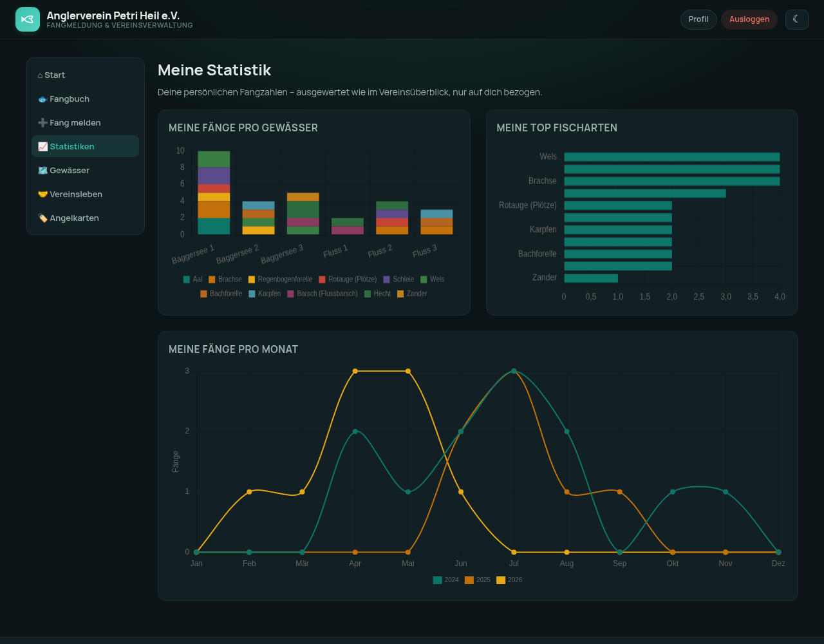Toggle the Wels legend entry
Screen dimensions: 824x644
432,279
